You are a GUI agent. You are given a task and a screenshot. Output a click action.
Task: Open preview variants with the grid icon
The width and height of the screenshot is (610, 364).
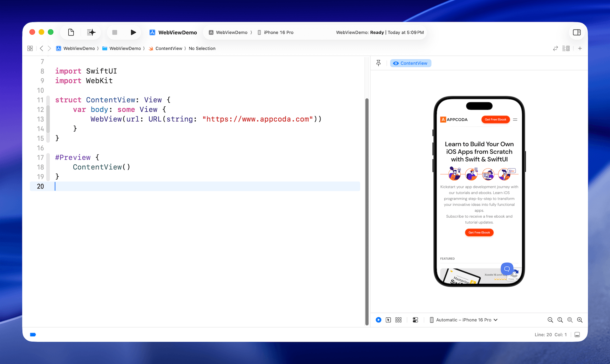pyautogui.click(x=398, y=320)
